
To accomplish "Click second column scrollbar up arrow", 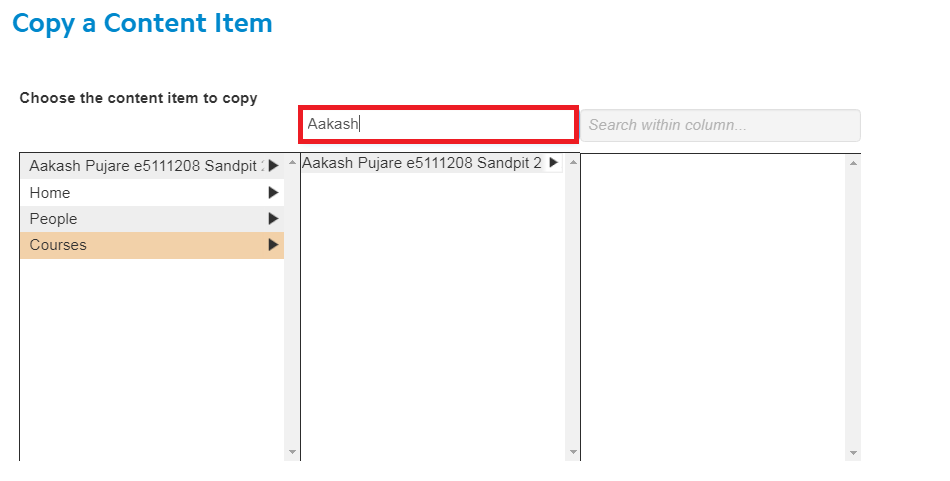I will pos(573,162).
